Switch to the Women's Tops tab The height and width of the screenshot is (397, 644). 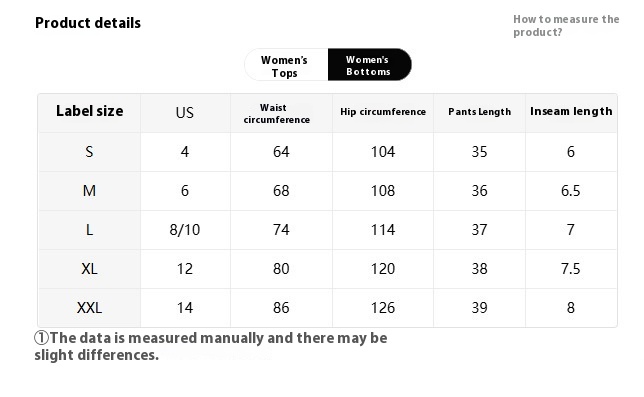coord(286,65)
